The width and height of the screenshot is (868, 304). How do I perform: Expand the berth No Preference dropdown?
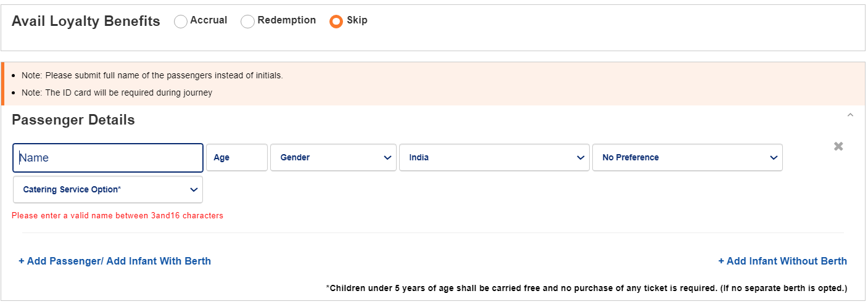(687, 158)
